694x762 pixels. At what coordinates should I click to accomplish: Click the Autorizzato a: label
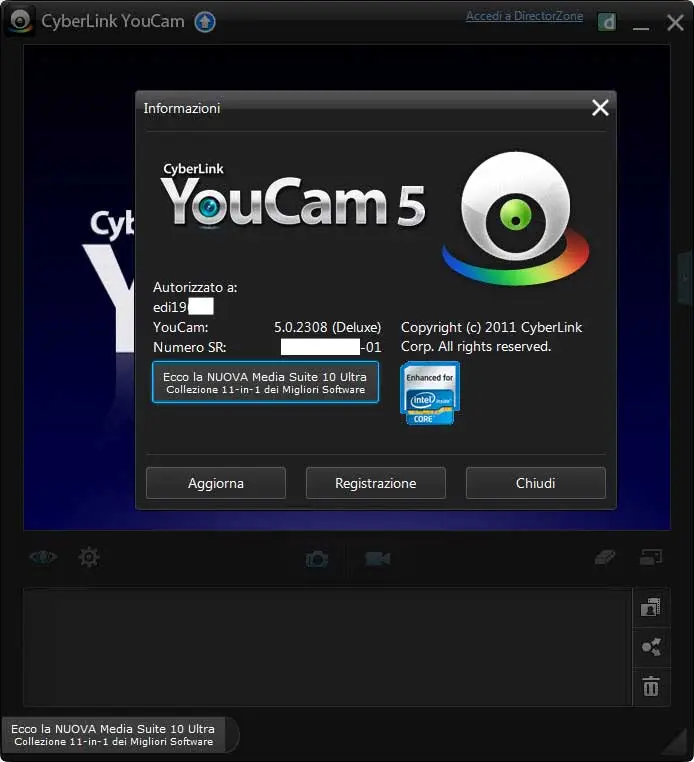pyautogui.click(x=195, y=287)
